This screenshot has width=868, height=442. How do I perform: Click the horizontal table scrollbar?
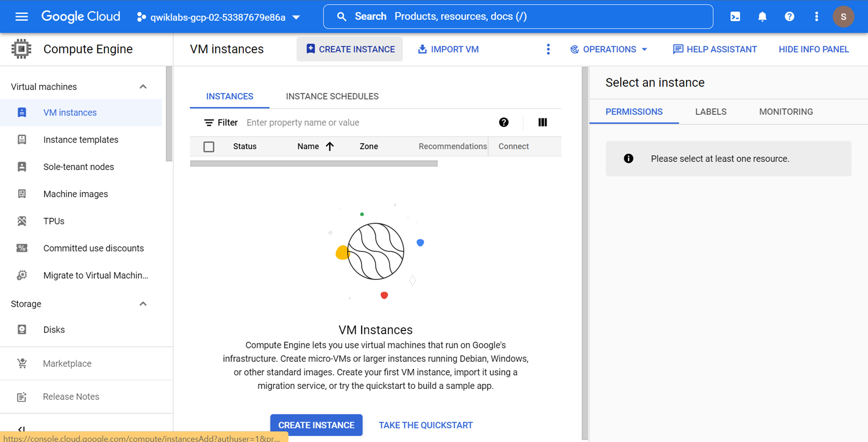[x=314, y=164]
